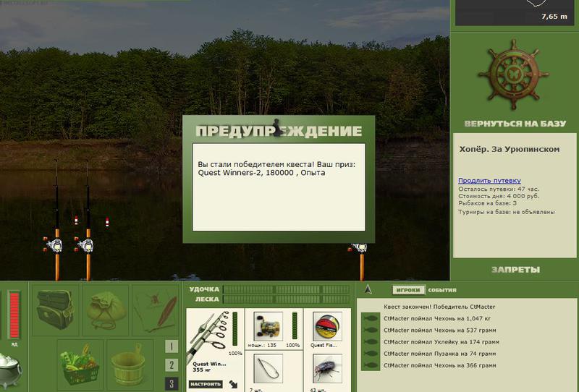The height and width of the screenshot is (392, 579).
Task: Click the location name Хопёр. За Урюпинском
Action: (510, 150)
